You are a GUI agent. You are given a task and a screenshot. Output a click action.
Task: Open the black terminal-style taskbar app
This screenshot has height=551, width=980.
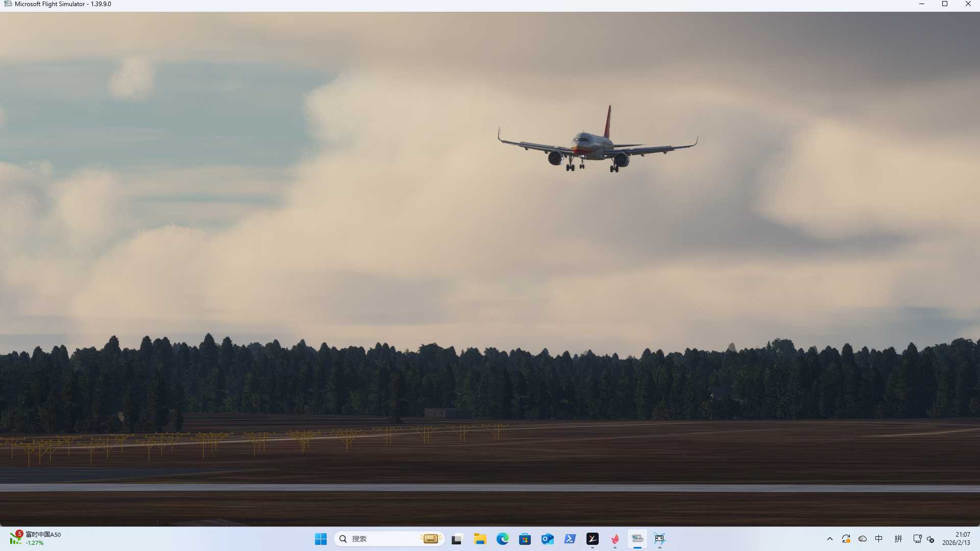[x=593, y=539]
